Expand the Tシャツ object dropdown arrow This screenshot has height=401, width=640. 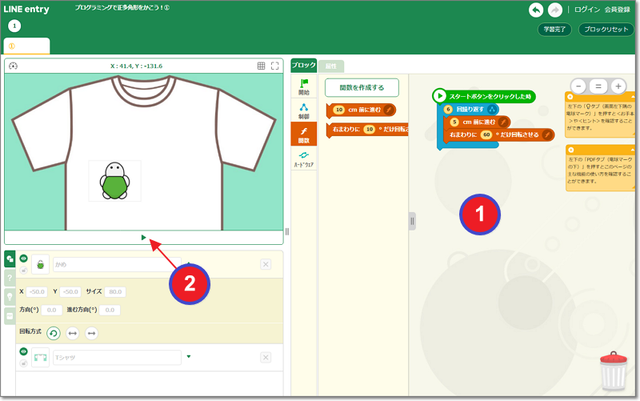tap(188, 357)
